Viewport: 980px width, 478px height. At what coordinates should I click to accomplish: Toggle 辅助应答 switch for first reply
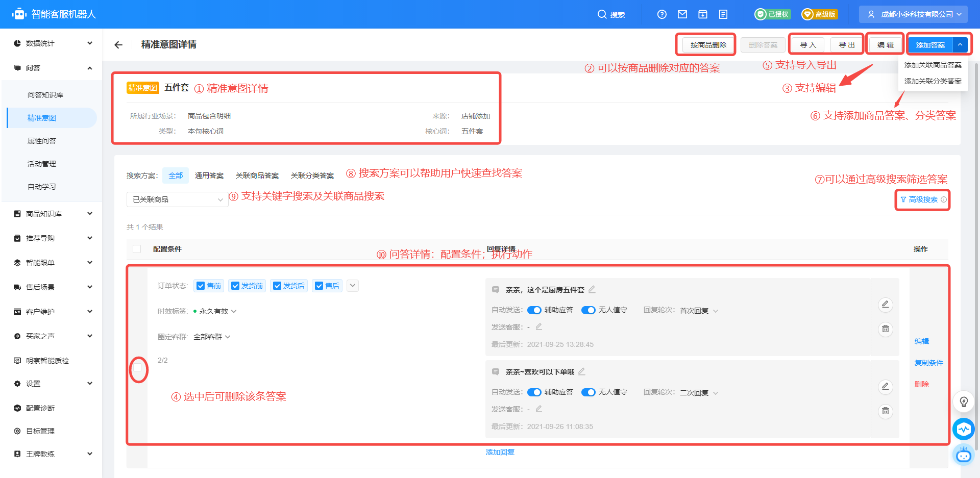[534, 310]
